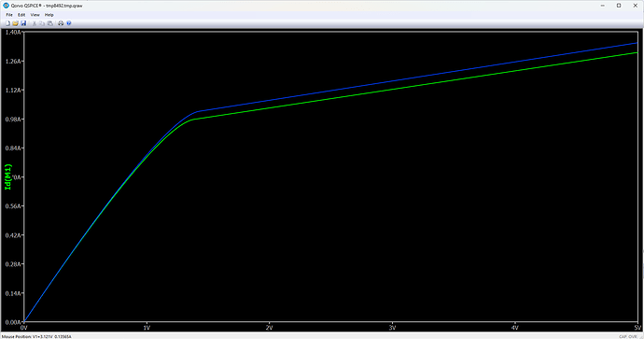644x339 pixels.
Task: Click the 3V x-axis label
Action: point(392,328)
